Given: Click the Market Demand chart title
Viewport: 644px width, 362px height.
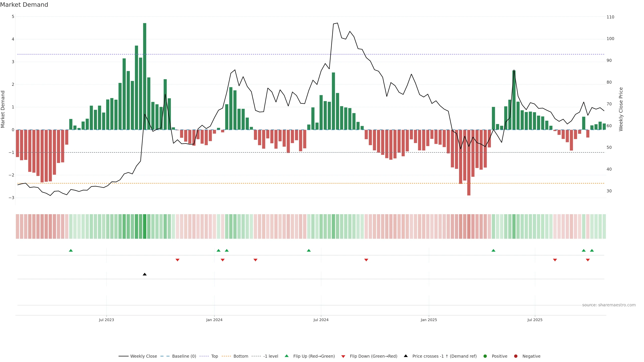Looking at the screenshot, I should coord(24,5).
